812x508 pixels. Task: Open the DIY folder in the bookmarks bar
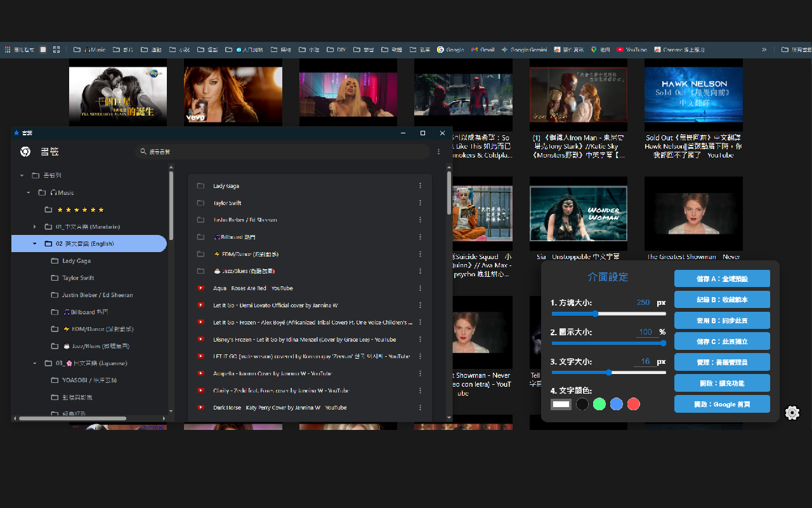[336, 50]
